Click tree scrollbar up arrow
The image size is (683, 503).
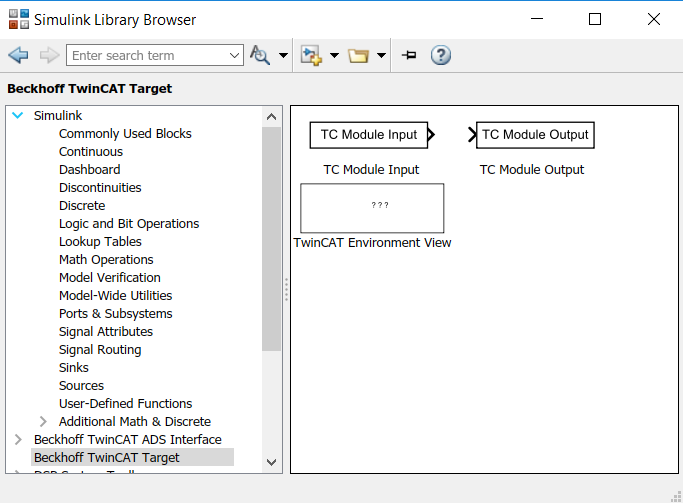pos(271,117)
